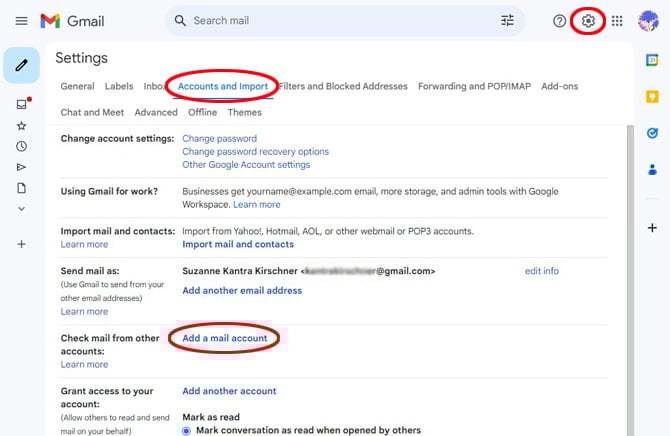Click Change password recovery options link
670x436 pixels.
(256, 152)
